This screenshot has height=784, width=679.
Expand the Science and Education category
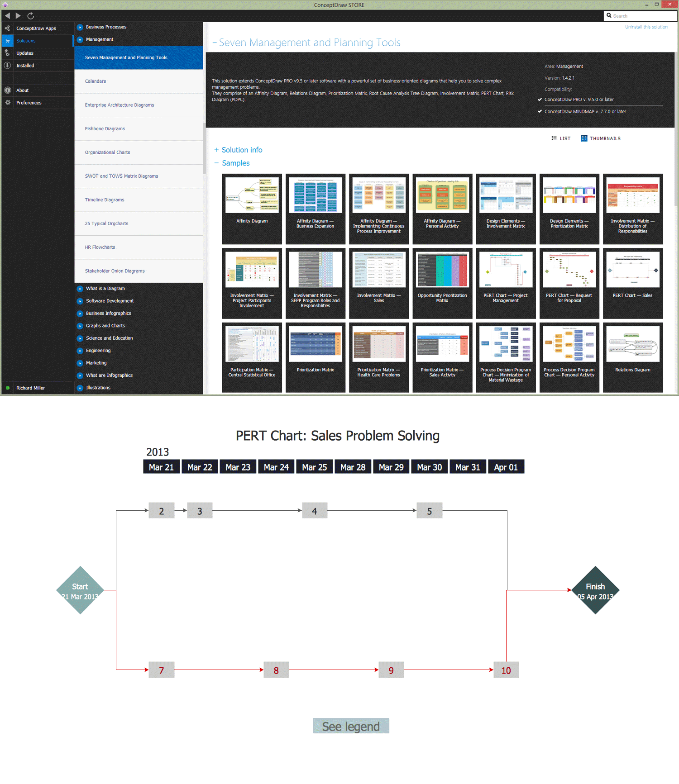80,338
